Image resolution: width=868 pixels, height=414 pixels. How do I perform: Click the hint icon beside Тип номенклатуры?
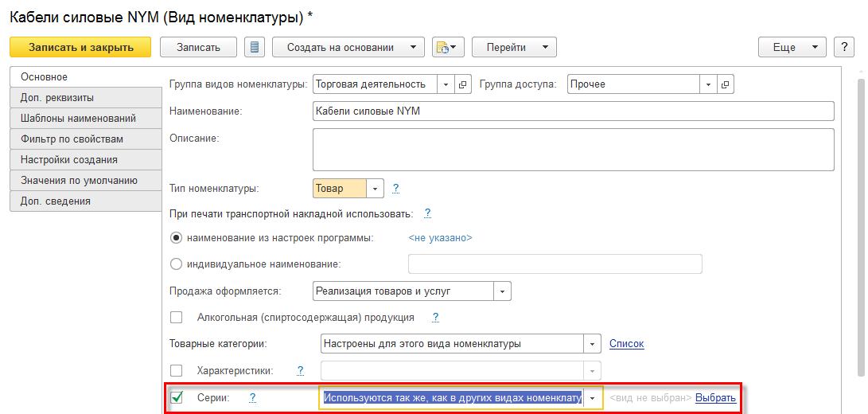(x=395, y=189)
